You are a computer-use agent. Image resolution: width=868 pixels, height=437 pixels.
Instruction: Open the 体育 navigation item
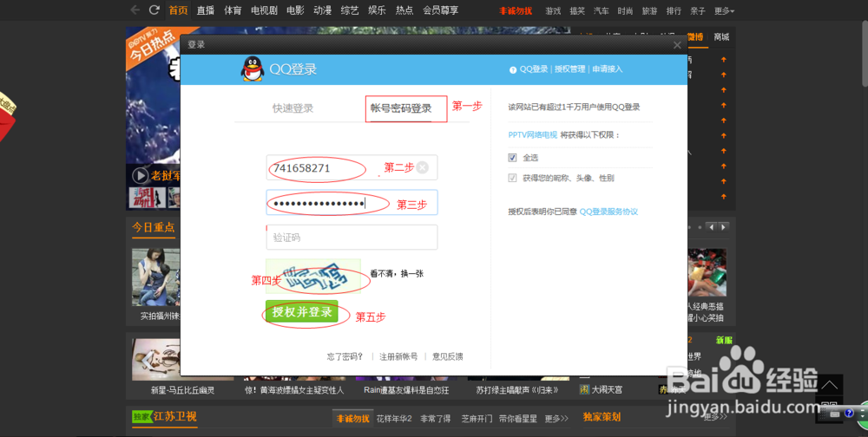pos(233,10)
